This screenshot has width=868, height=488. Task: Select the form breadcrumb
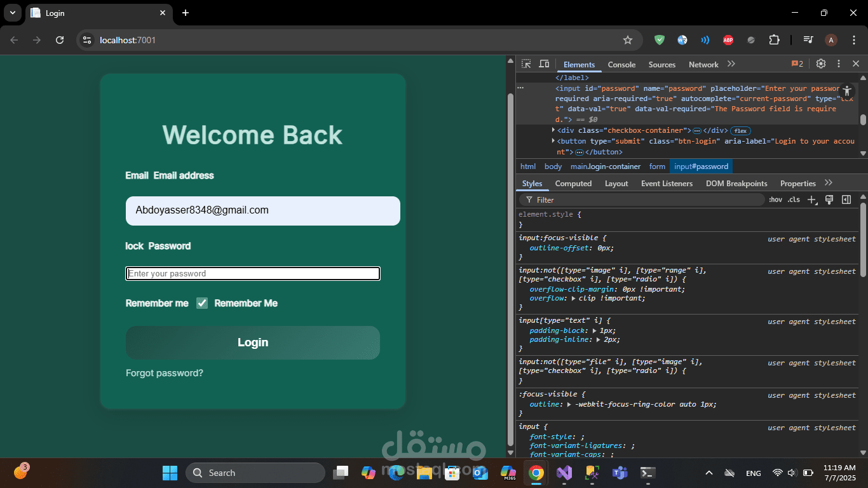pos(657,166)
